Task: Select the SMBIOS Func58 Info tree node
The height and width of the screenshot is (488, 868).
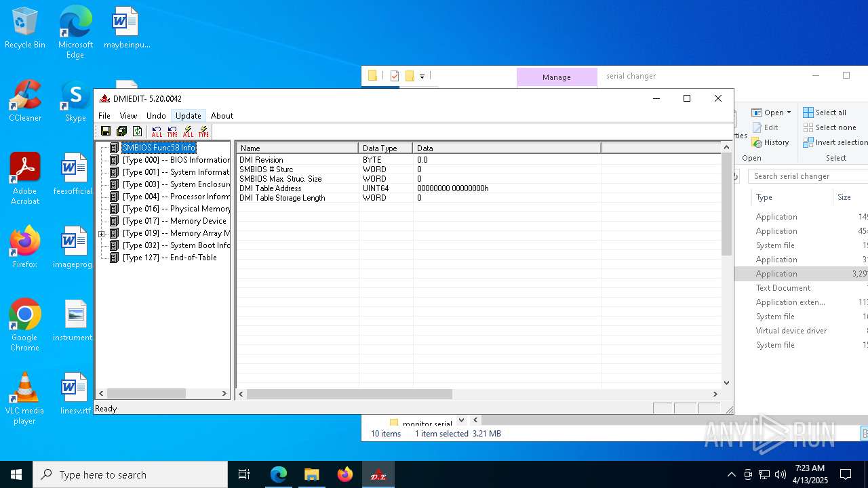Action: point(159,148)
